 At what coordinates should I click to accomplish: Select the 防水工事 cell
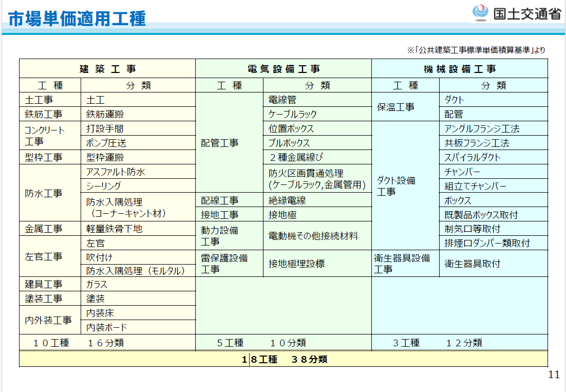tap(50, 193)
